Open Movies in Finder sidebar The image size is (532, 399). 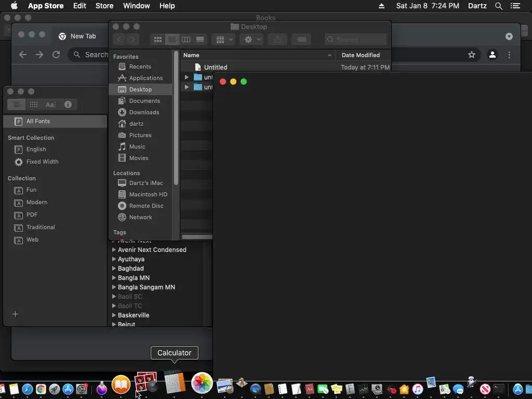click(x=140, y=158)
